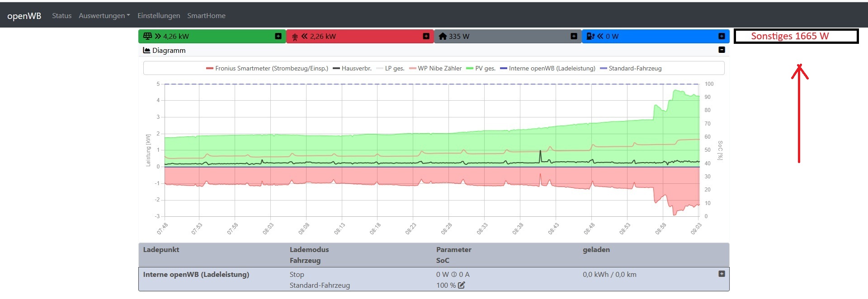Go to Einstellungen
The height and width of the screenshot is (299, 868).
(159, 16)
